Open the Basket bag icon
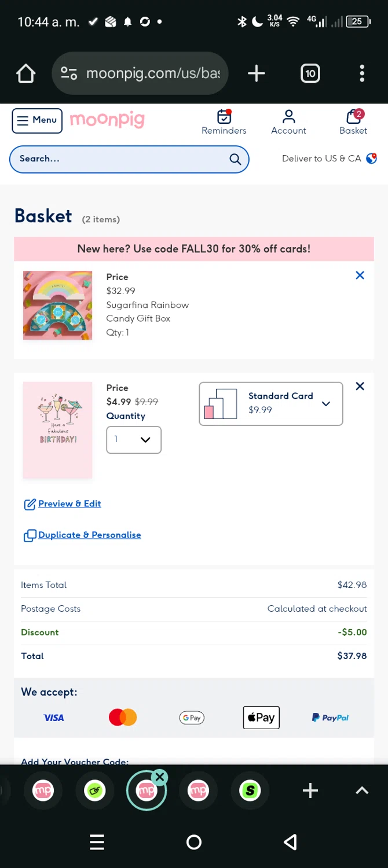The image size is (388, 868). coord(353,117)
